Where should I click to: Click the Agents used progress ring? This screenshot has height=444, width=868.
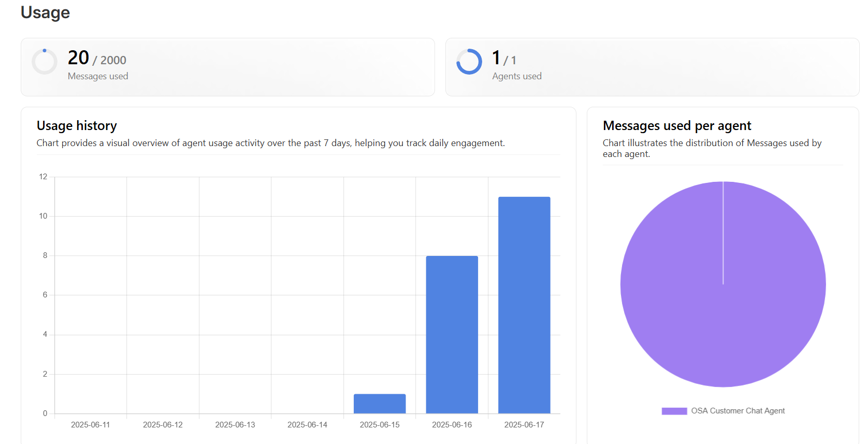pos(469,62)
